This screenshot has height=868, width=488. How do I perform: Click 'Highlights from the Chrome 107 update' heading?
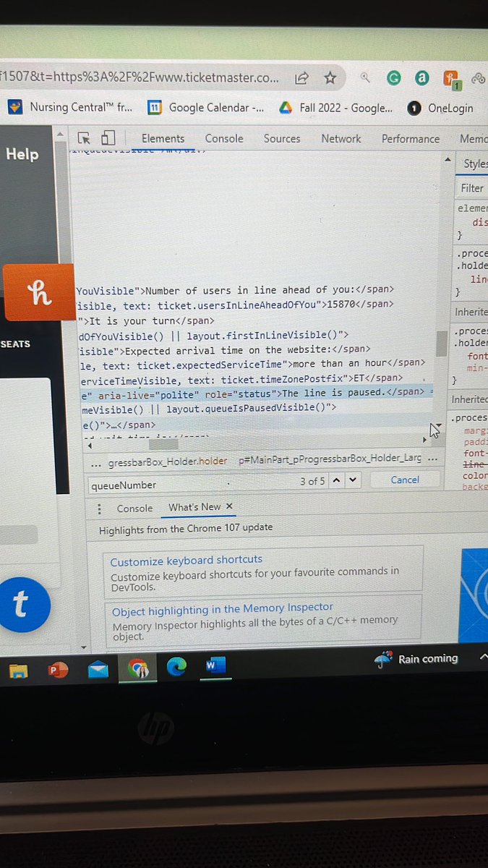point(186,528)
